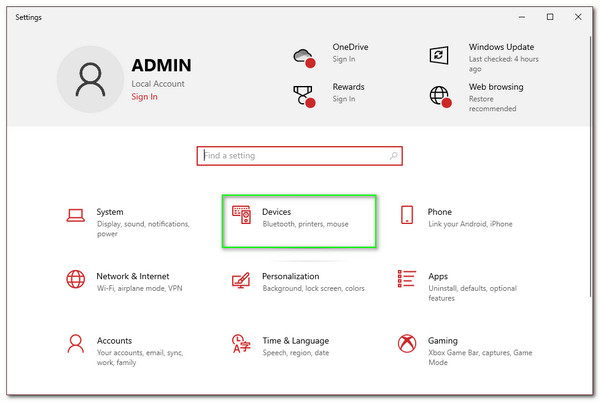Click the System laptop icon

[75, 216]
